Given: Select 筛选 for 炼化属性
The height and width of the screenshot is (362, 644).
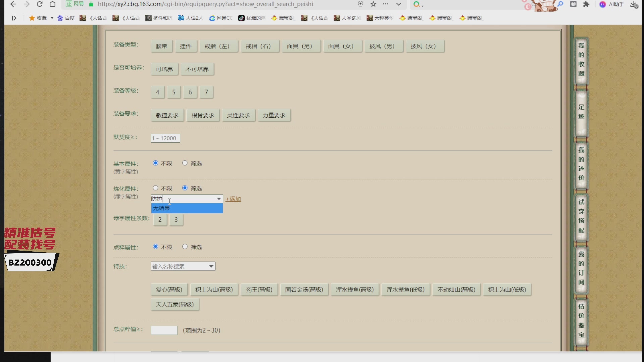Looking at the screenshot, I should tap(185, 188).
